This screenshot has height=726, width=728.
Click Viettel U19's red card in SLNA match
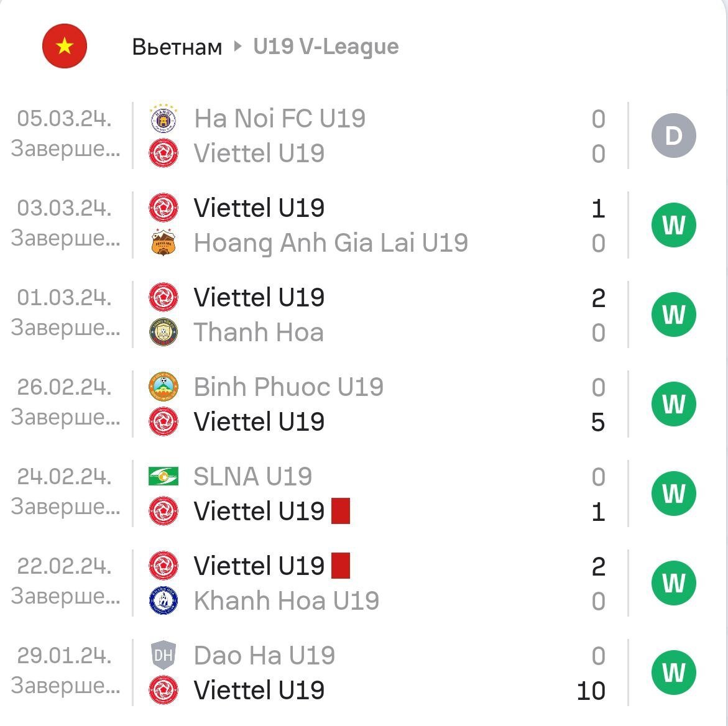(x=341, y=511)
